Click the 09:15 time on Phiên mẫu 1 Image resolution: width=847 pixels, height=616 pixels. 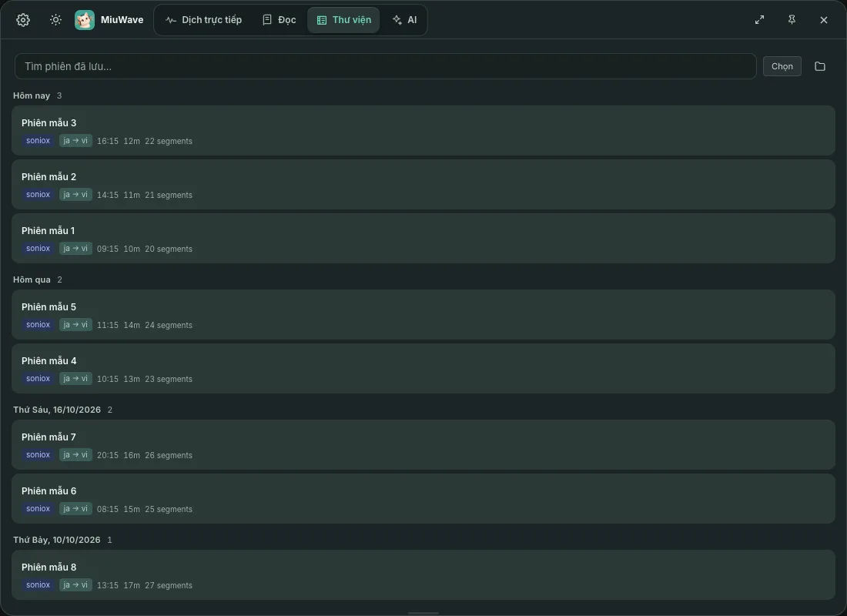tap(108, 249)
